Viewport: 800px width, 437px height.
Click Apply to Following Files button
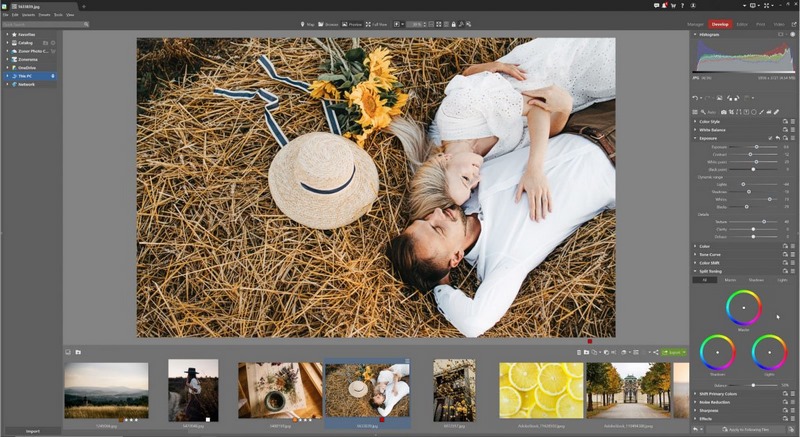pos(745,430)
